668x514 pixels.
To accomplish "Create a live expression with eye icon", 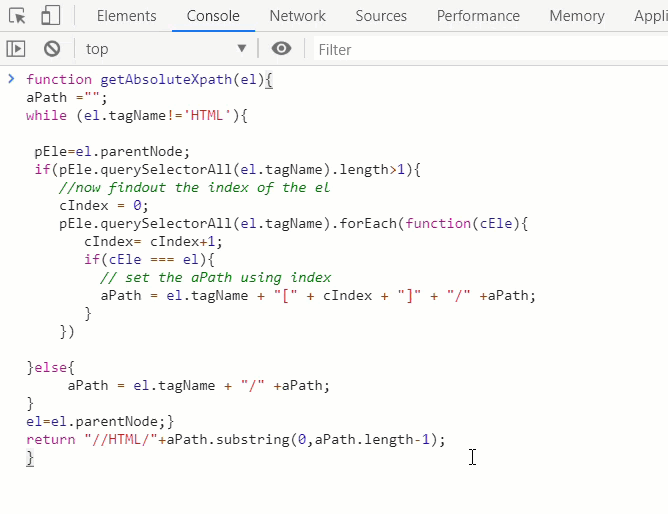I will [281, 49].
